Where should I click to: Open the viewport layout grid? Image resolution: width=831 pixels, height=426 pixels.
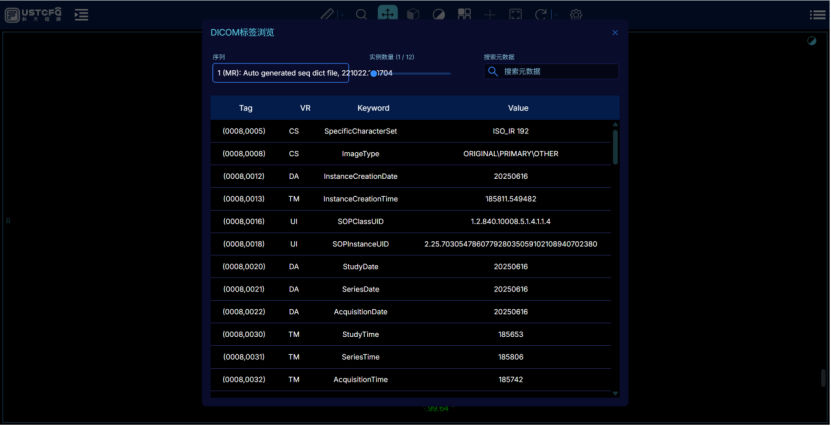(x=464, y=15)
